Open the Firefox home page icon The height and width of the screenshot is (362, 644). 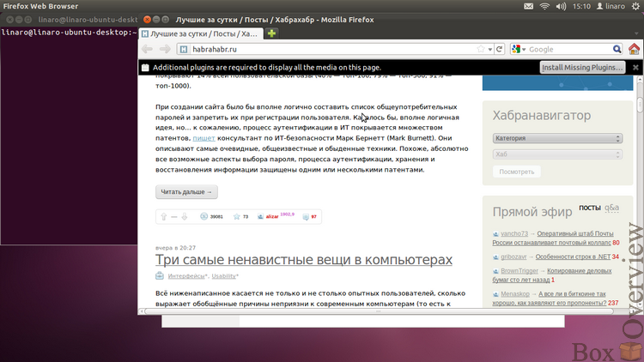click(635, 49)
